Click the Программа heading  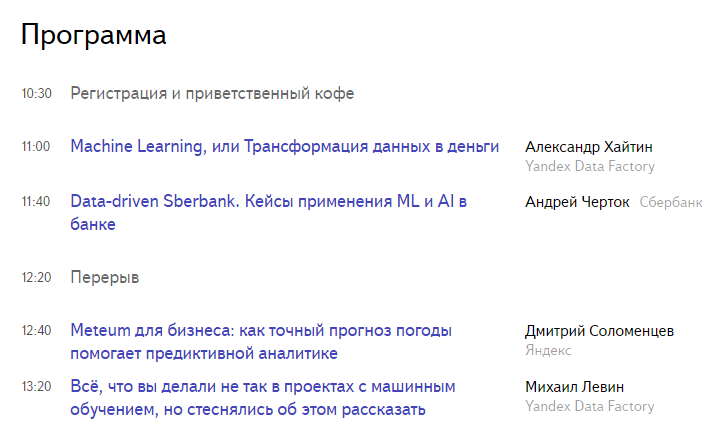93,35
